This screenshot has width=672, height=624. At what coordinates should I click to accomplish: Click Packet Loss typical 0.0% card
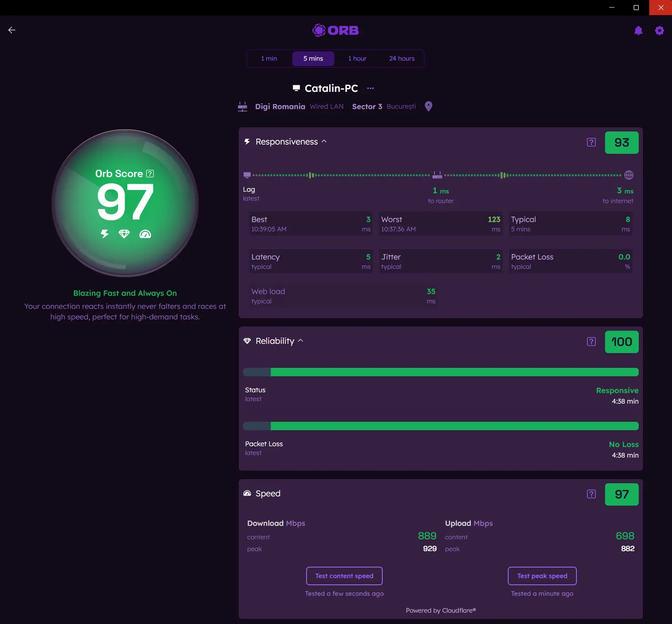(571, 261)
